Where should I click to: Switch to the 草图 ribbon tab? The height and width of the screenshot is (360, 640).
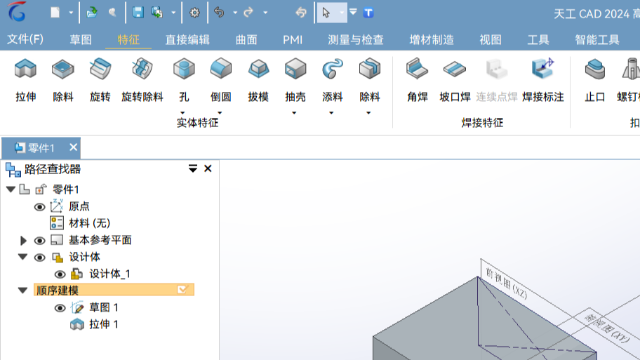tap(80, 40)
